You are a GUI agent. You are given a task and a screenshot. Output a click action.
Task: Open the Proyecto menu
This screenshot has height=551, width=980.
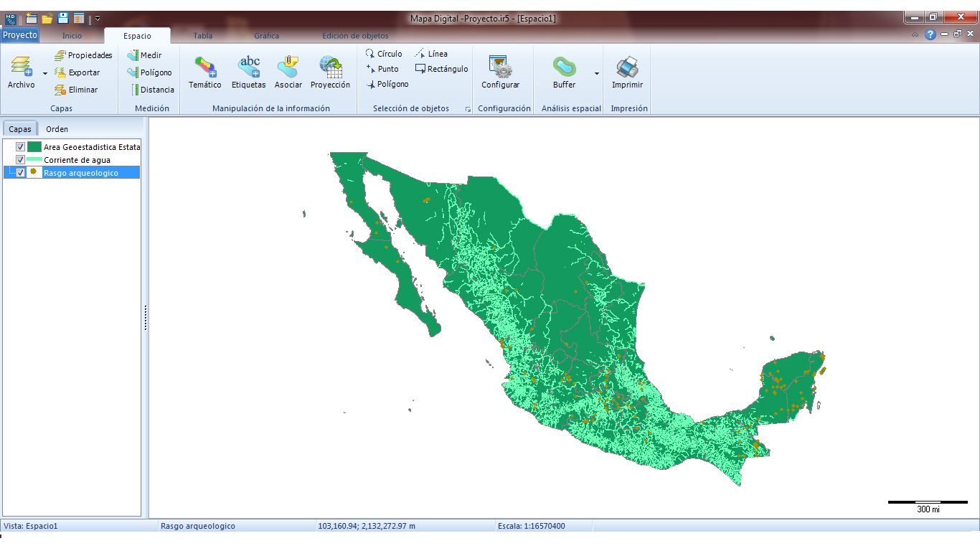pos(19,34)
